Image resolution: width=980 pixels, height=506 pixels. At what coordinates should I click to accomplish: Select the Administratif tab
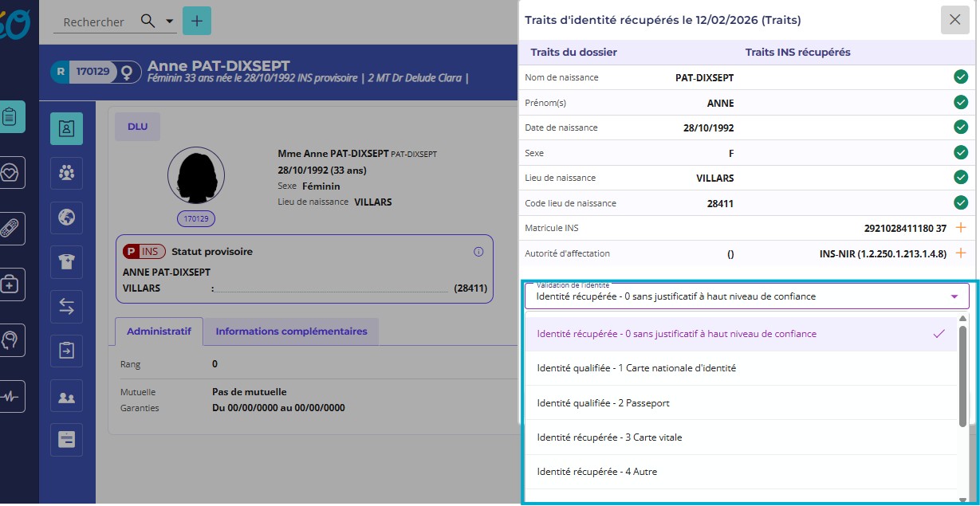click(159, 331)
